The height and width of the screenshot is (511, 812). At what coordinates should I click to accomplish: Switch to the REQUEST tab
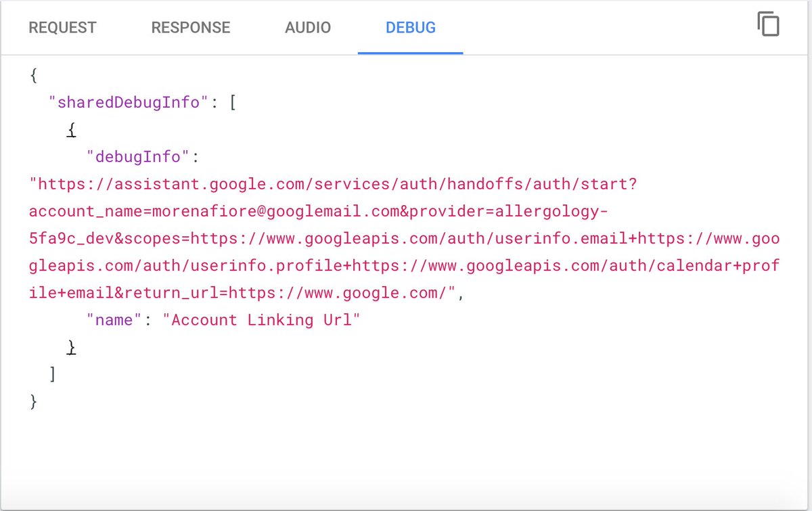click(x=62, y=28)
